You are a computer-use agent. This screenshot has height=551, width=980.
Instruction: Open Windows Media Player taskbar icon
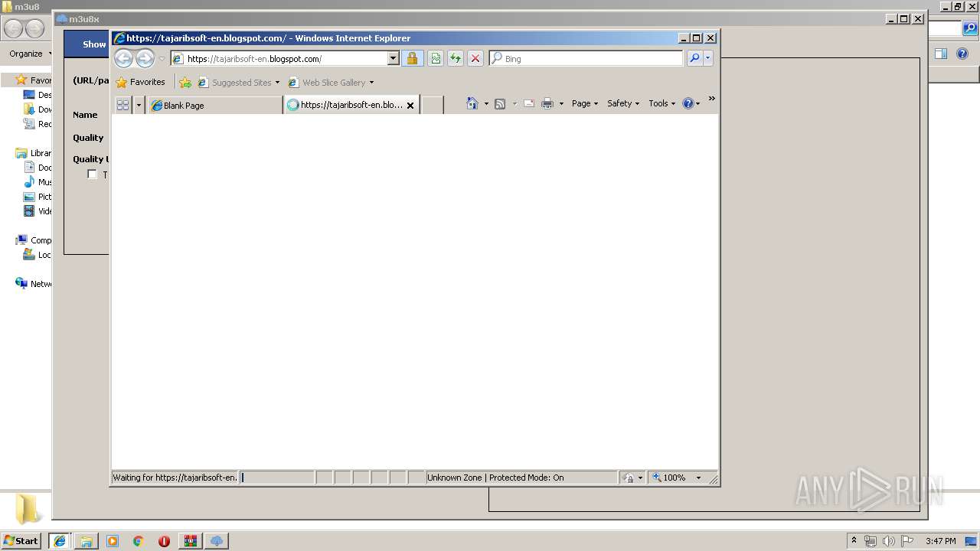pyautogui.click(x=113, y=541)
